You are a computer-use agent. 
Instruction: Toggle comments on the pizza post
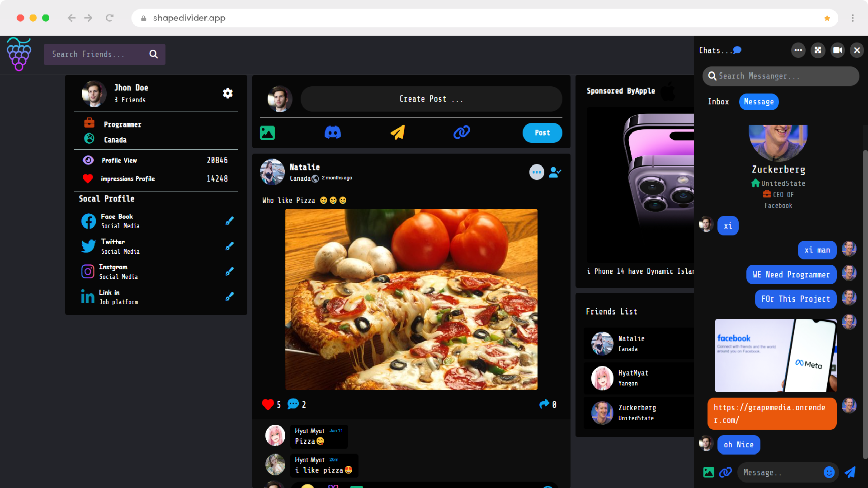[x=293, y=404]
